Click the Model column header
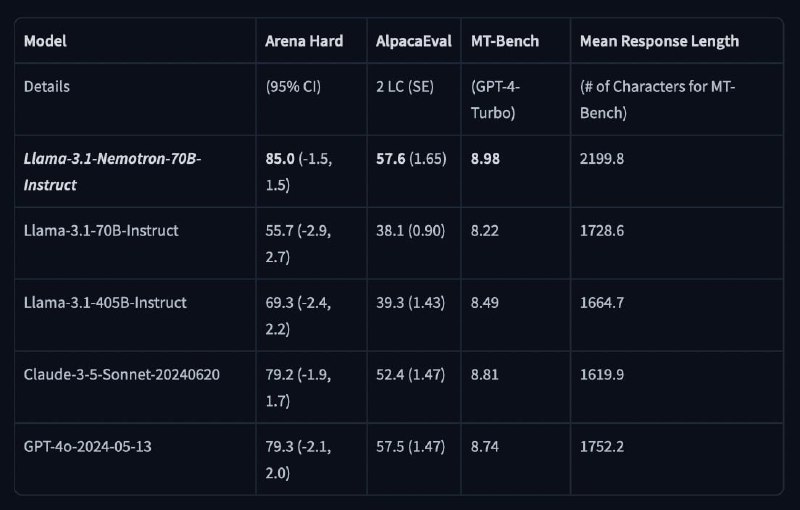The image size is (800, 510). tap(45, 41)
